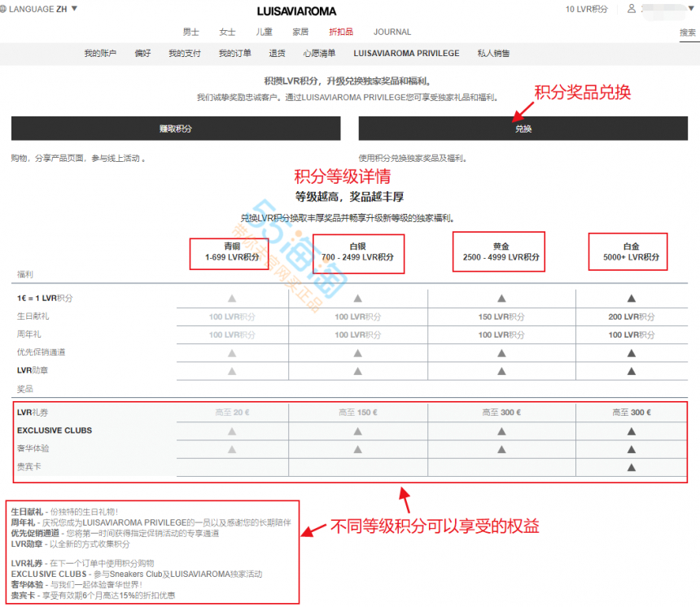Click the LVR勋章 triangle under 白银
This screenshot has height=607, width=700.
tap(358, 371)
